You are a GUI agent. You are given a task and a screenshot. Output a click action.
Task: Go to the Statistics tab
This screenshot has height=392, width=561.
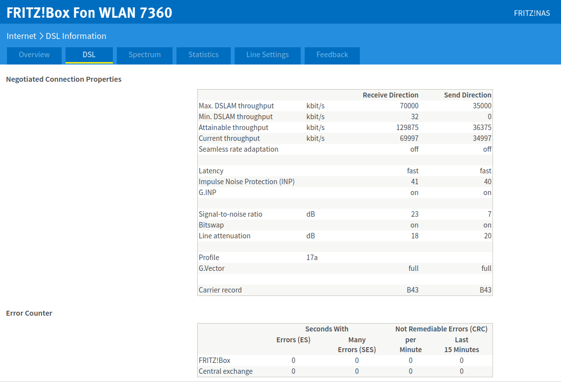click(x=204, y=55)
